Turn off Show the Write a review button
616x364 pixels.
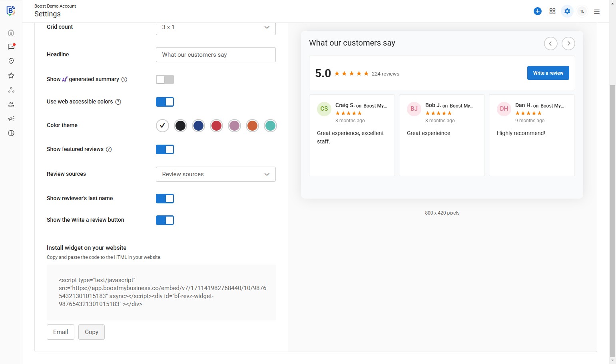[165, 220]
